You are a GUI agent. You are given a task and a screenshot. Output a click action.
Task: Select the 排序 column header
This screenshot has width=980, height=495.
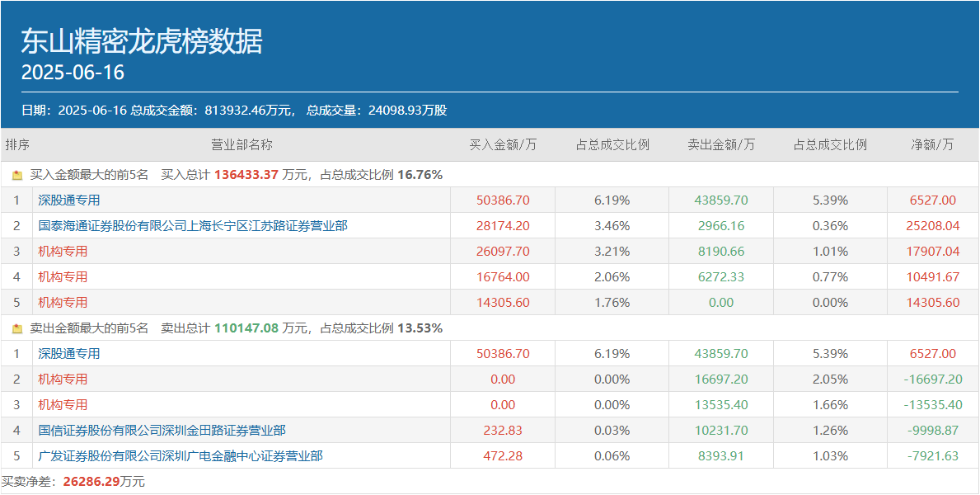[x=16, y=144]
